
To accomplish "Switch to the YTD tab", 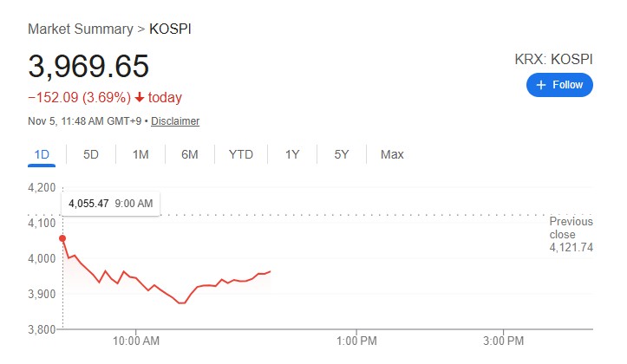I will click(x=241, y=155).
